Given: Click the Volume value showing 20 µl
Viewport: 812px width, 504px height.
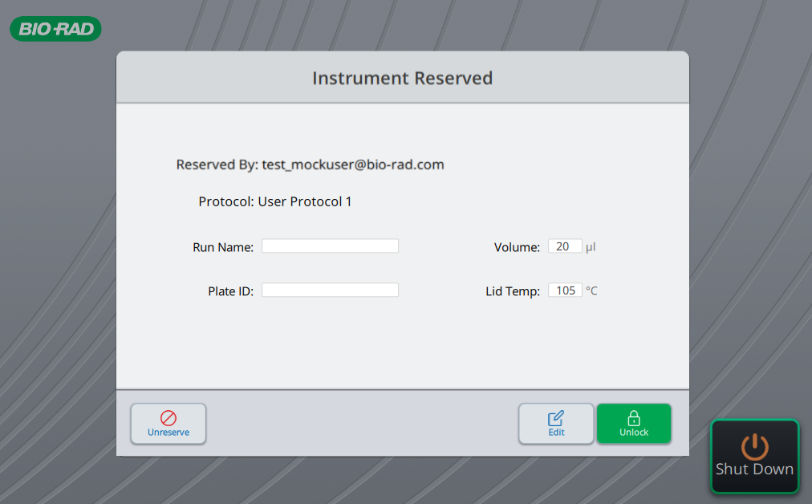Looking at the screenshot, I should 565,246.
